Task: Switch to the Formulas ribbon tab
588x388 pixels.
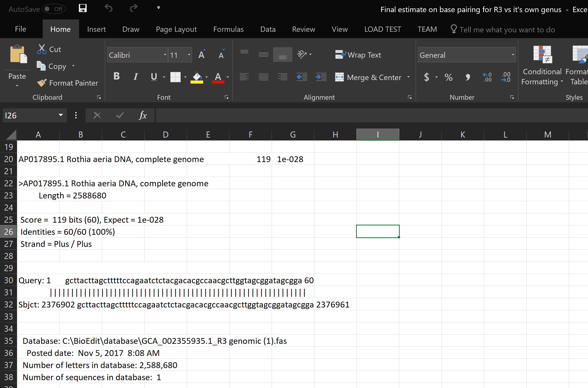Action: (x=228, y=29)
